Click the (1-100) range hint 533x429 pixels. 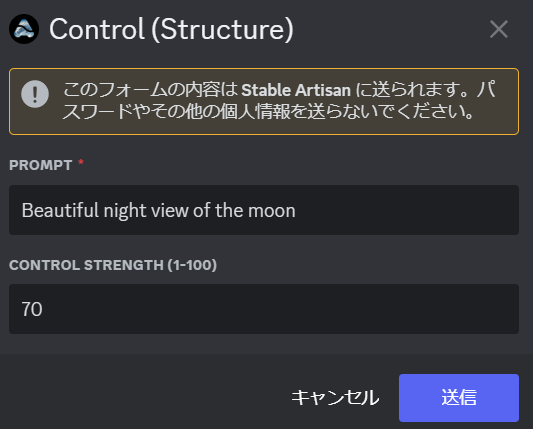tap(192, 265)
